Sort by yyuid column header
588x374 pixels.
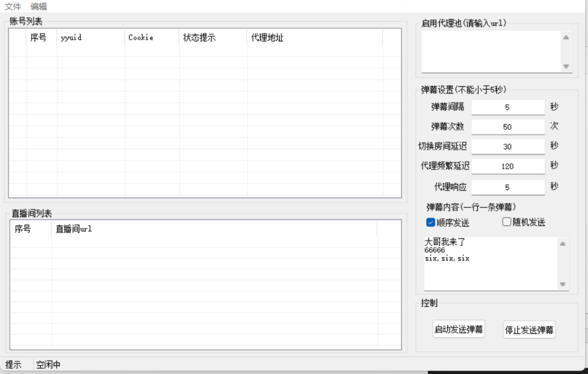pos(91,38)
